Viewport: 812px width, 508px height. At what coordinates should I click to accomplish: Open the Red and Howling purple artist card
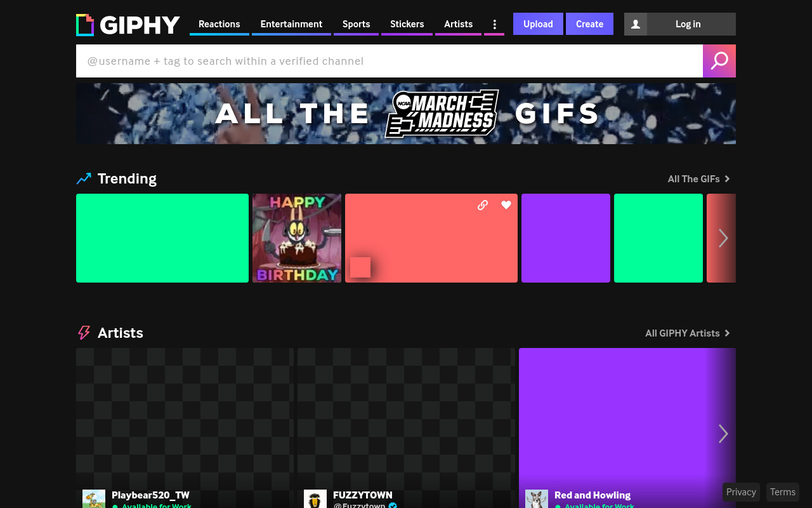627,428
